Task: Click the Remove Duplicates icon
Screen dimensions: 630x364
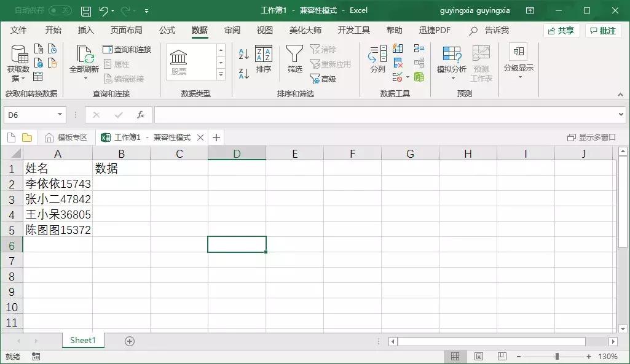Action: click(x=397, y=61)
